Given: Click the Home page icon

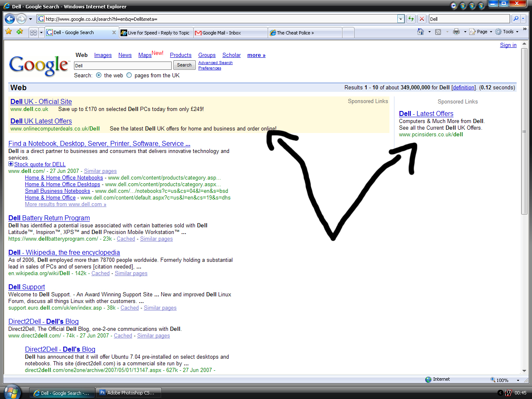Looking at the screenshot, I should point(421,32).
